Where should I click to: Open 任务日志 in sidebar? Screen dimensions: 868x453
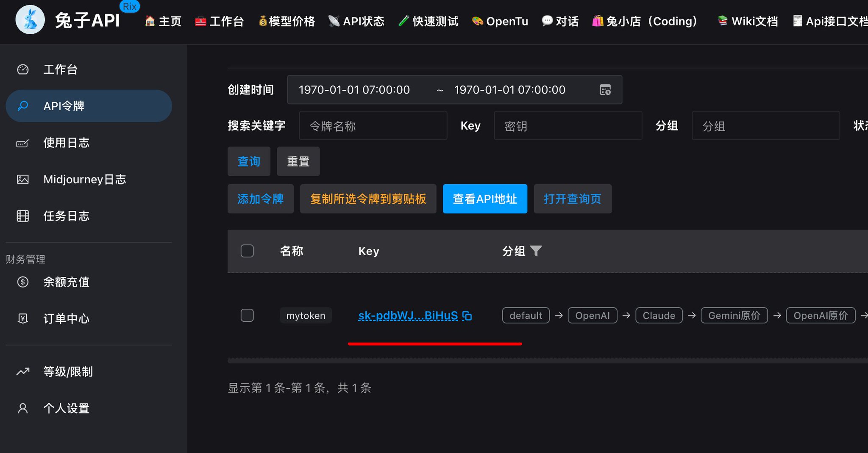(x=89, y=216)
